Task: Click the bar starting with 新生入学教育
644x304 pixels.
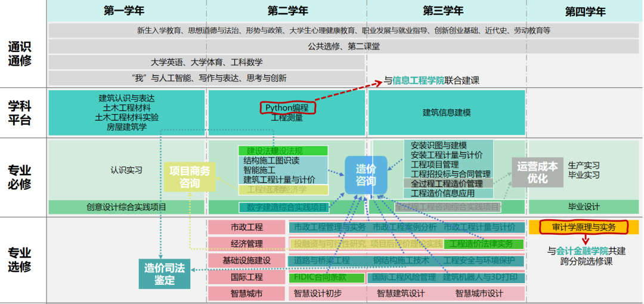Action: point(343,30)
